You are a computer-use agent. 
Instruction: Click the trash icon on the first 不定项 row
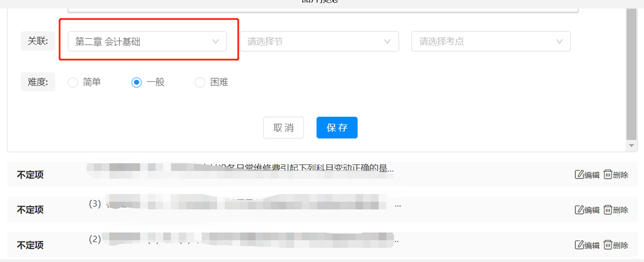pos(608,174)
